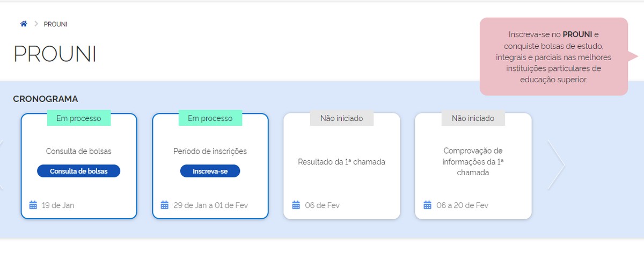The height and width of the screenshot is (258, 644).
Task: Click the calendar icon beside 19 de Jan
Action: tap(33, 205)
